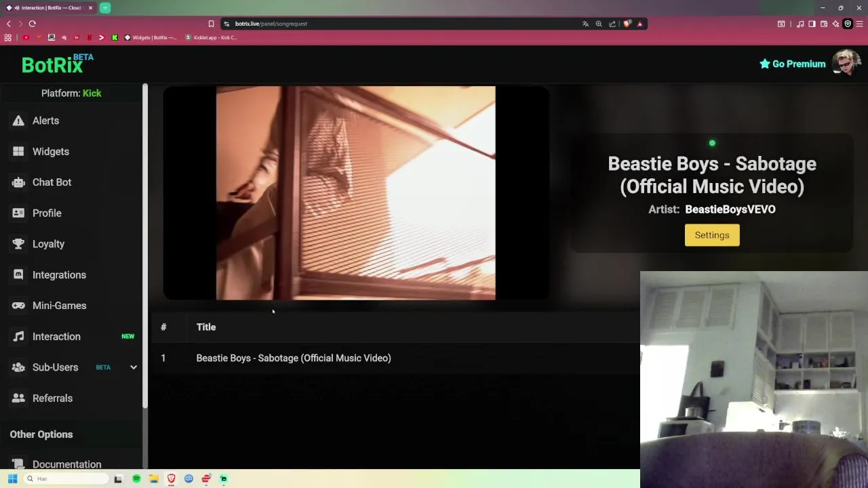Screen dimensions: 868x488
Task: Click the sidebar scrollbar
Action: (x=145, y=245)
